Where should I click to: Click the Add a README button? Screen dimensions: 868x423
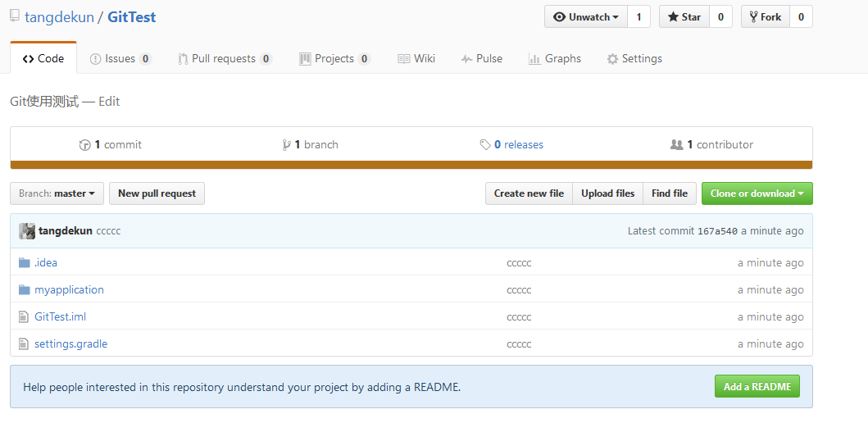click(x=757, y=386)
